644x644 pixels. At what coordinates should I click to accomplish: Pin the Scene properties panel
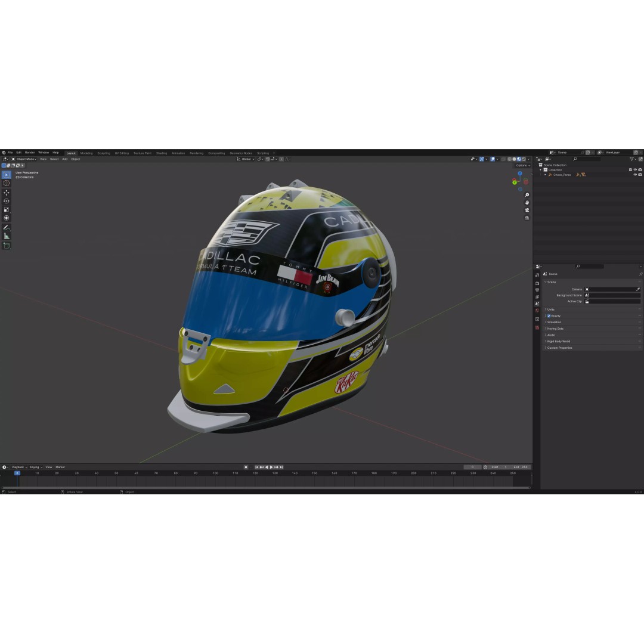coord(640,274)
